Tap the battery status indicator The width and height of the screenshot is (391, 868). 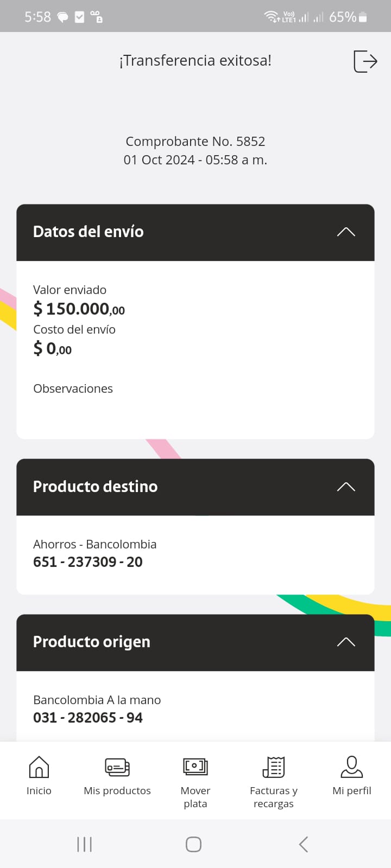point(363,17)
